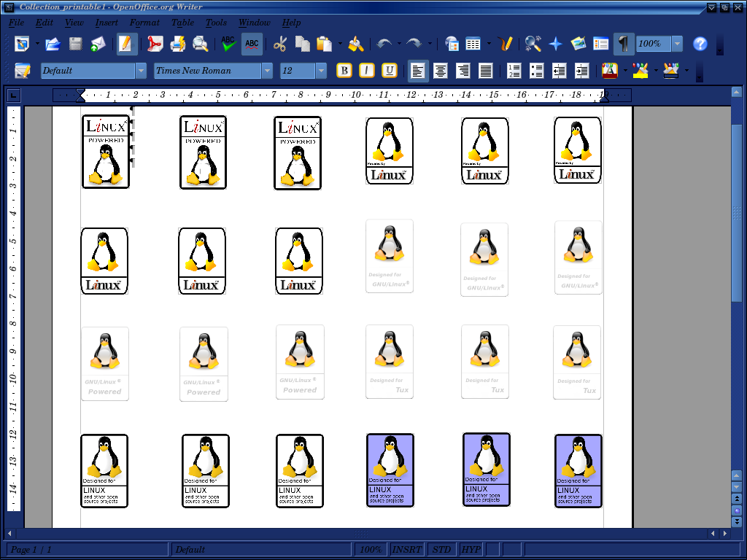Open the Edit menu

coord(44,23)
